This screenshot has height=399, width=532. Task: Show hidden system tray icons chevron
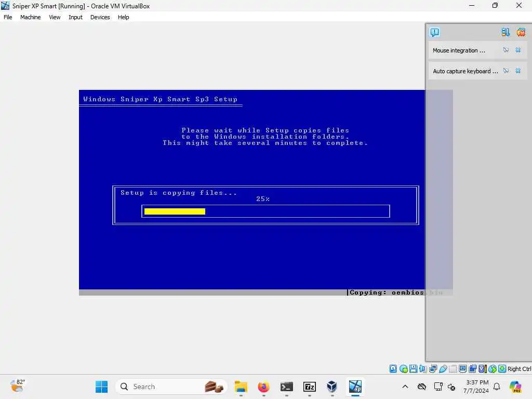click(405, 387)
